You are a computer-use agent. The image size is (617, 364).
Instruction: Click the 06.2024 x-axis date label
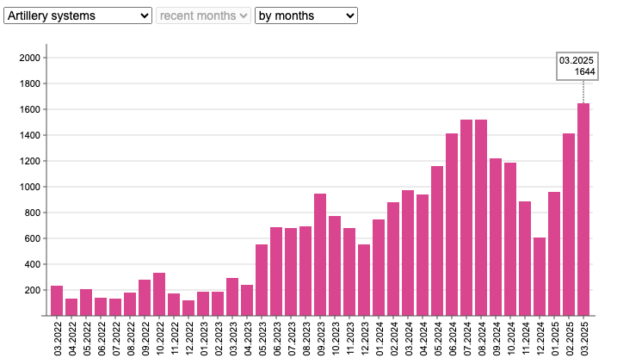[x=453, y=339]
